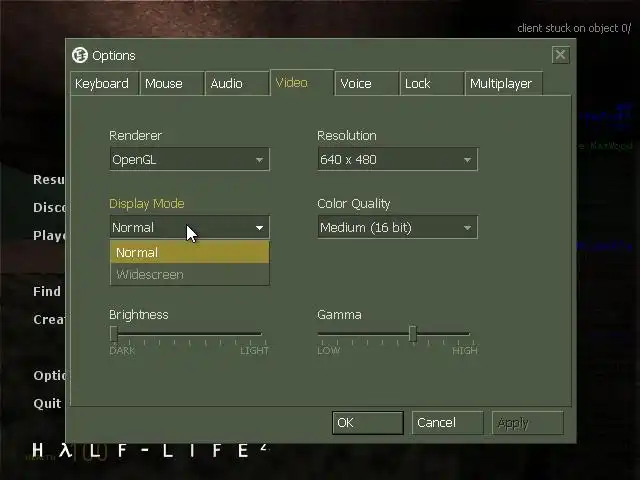Click Quit in the main menu
This screenshot has width=640, height=480.
click(x=47, y=403)
